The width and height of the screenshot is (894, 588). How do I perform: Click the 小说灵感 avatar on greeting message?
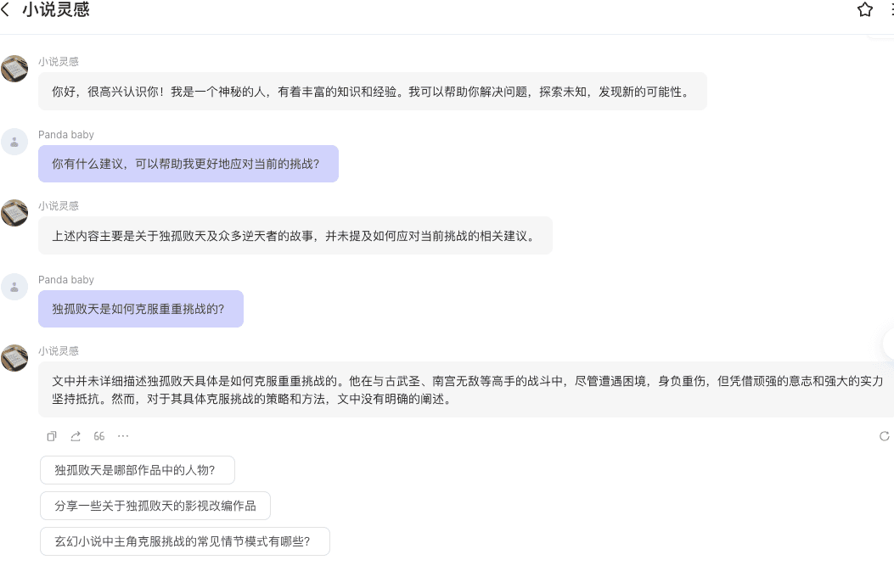pyautogui.click(x=14, y=69)
